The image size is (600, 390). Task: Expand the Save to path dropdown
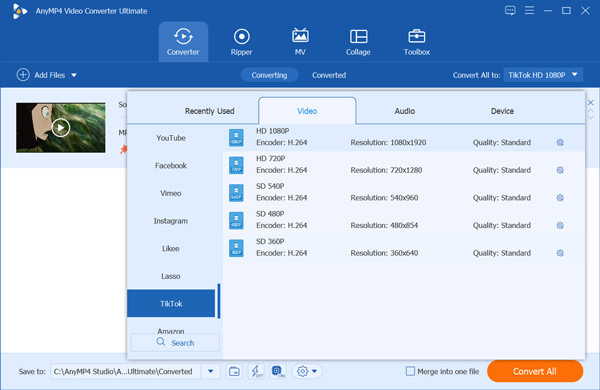coord(210,371)
